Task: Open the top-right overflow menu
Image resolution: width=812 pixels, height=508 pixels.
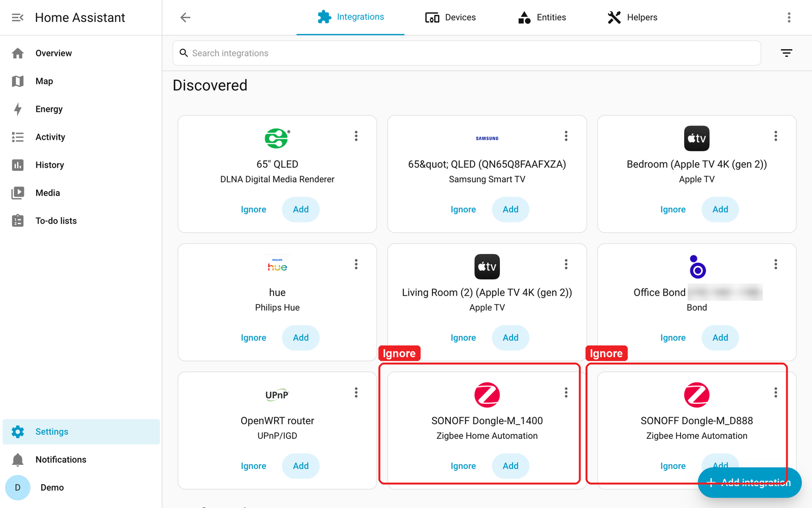Action: 789,18
